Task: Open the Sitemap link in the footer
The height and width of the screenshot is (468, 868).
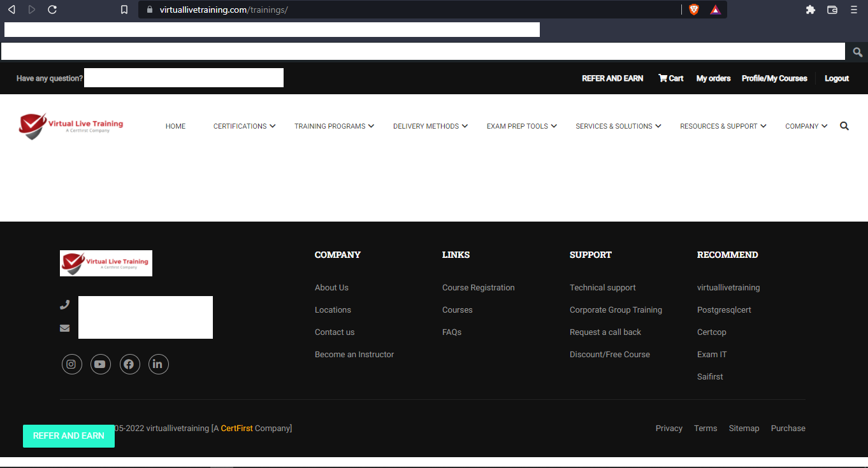Action: click(744, 429)
